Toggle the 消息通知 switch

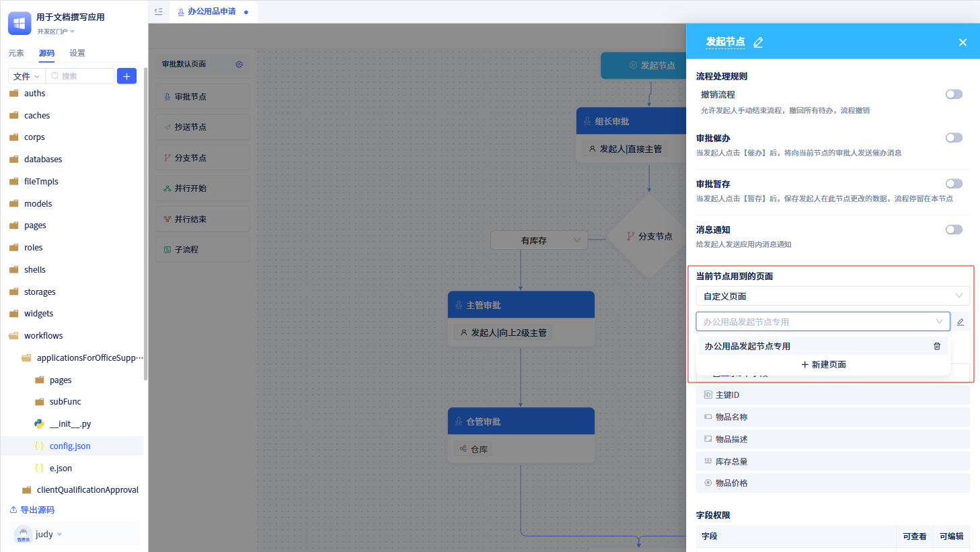pos(954,230)
